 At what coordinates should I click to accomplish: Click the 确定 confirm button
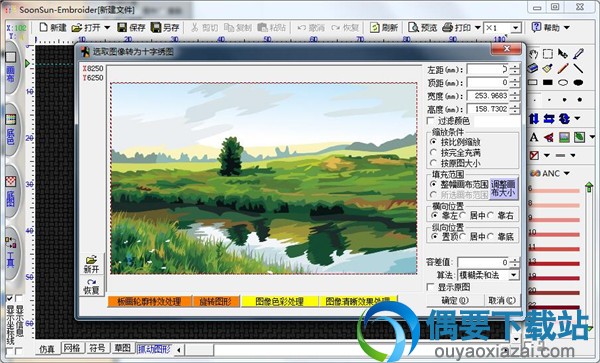pos(454,301)
